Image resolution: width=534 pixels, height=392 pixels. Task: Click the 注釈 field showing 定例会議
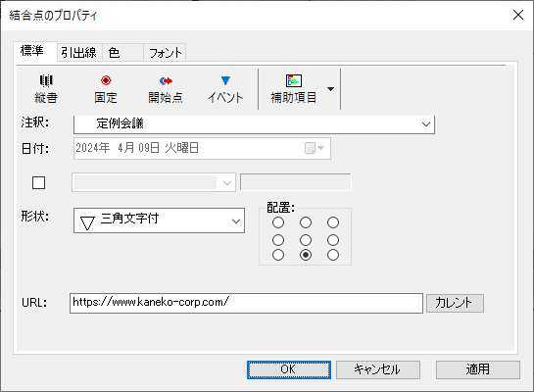(254, 124)
